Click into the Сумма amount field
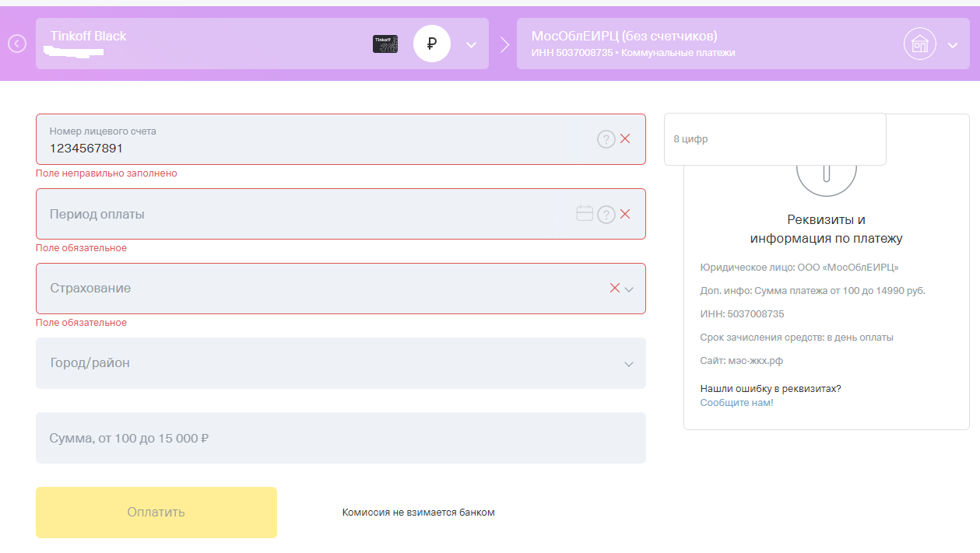980x553 pixels. tap(340, 438)
